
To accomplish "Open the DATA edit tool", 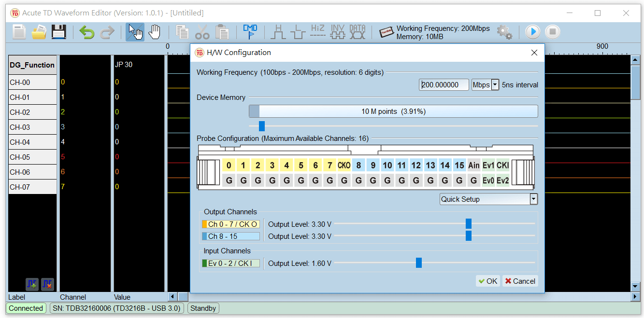I will click(x=357, y=31).
